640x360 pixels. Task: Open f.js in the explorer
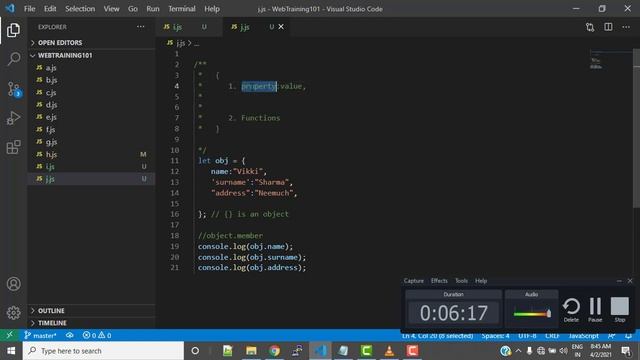pos(91,129)
